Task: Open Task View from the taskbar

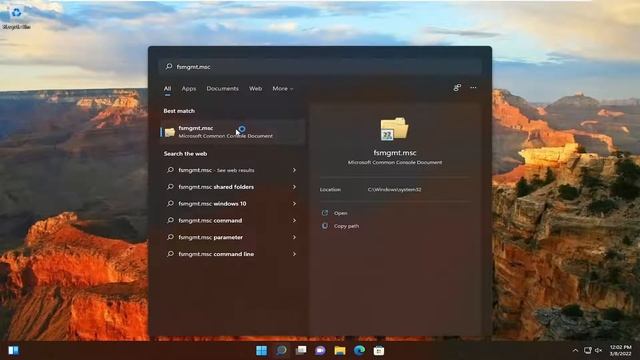Action: pyautogui.click(x=301, y=350)
